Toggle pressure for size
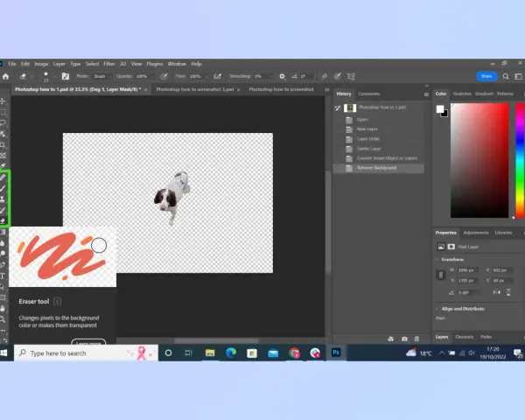Viewport: 525px width, 420px height. pos(338,76)
